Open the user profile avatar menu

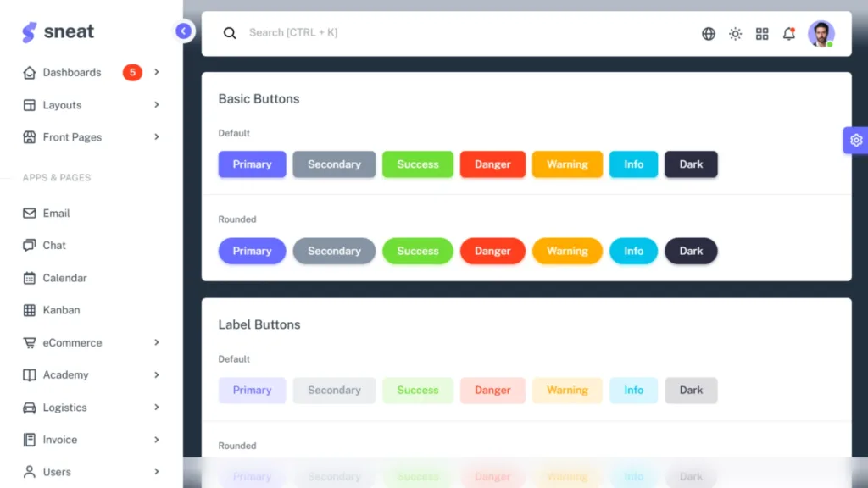click(821, 34)
